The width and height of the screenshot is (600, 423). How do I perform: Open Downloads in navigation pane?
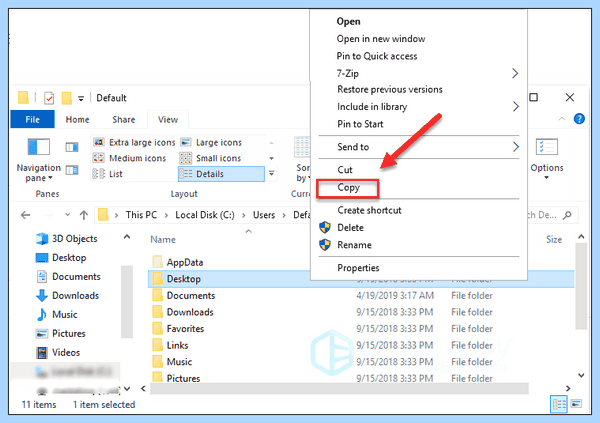click(x=67, y=296)
